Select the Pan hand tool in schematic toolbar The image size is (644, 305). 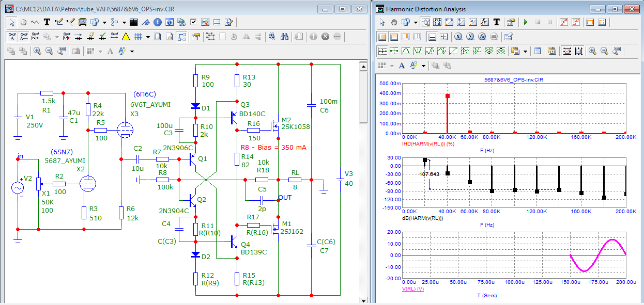pos(24,22)
